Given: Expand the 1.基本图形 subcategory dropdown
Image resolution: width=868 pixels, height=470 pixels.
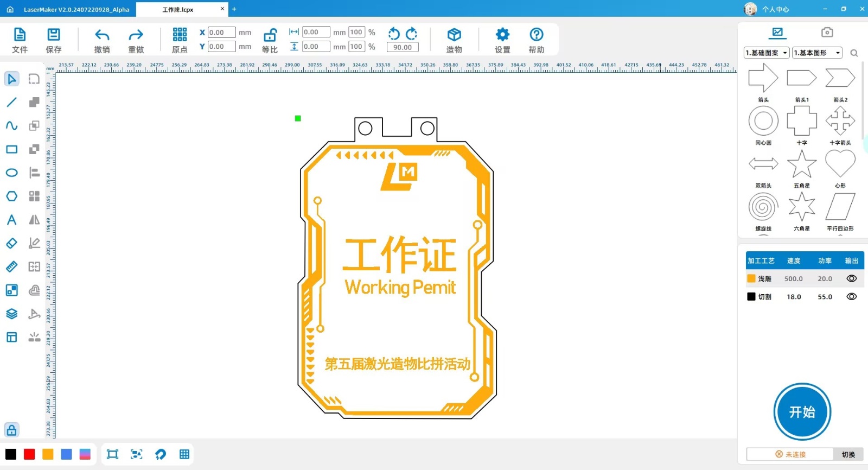Looking at the screenshot, I should click(x=817, y=53).
